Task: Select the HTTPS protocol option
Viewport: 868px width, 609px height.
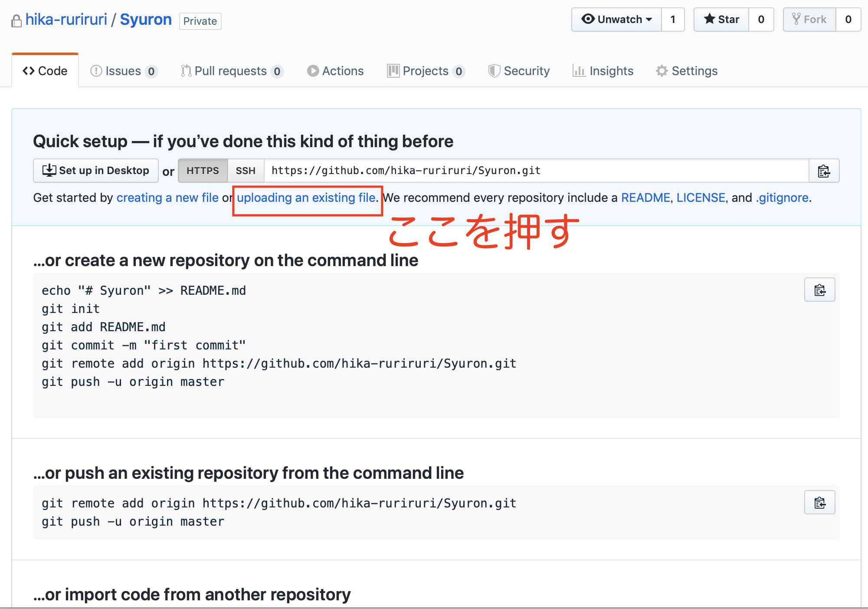Action: pyautogui.click(x=203, y=171)
